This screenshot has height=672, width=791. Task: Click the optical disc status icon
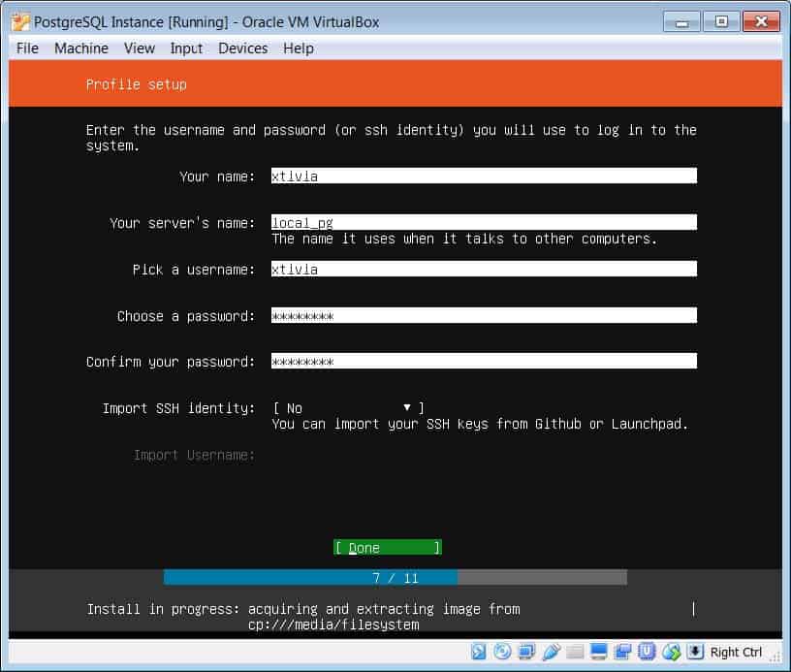point(502,652)
